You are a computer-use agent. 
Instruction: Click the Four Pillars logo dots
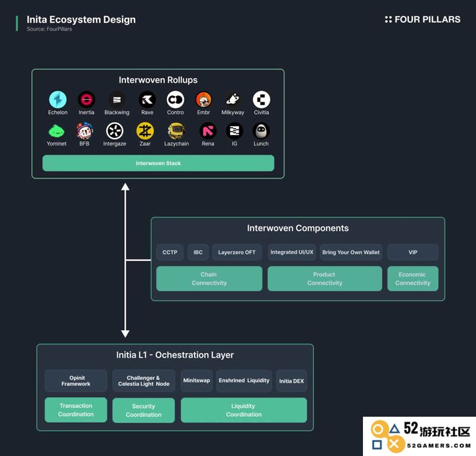pyautogui.click(x=389, y=20)
